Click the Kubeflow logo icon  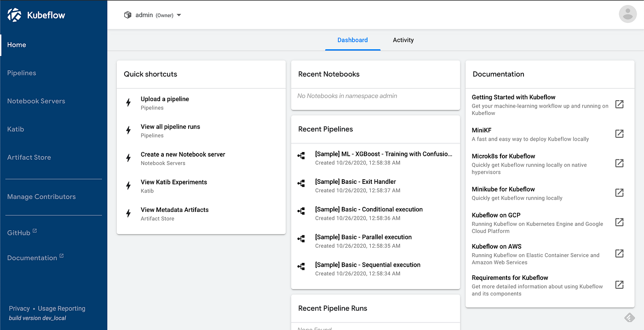[x=15, y=15]
